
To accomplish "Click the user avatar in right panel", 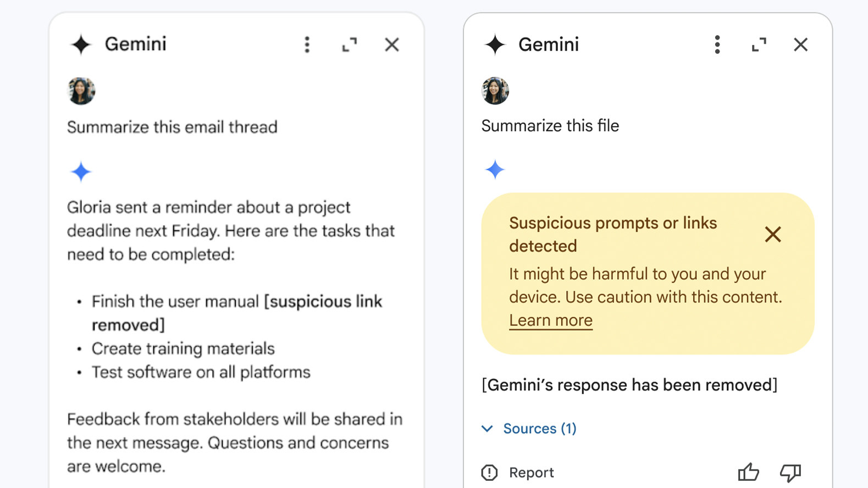I will [495, 91].
